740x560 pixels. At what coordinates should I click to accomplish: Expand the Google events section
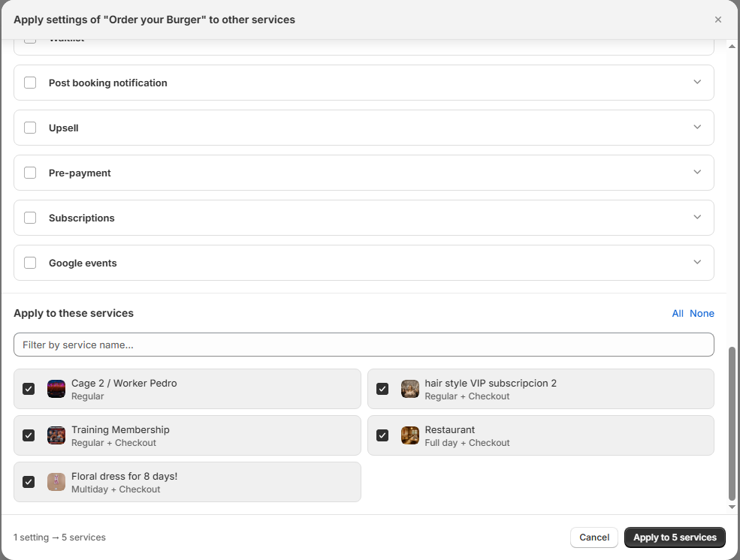click(697, 262)
